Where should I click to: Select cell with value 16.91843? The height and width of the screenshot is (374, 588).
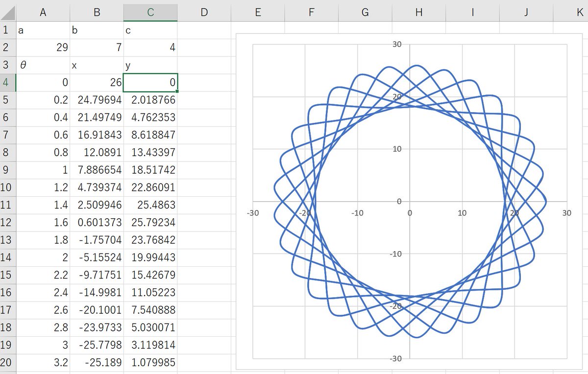coord(97,135)
